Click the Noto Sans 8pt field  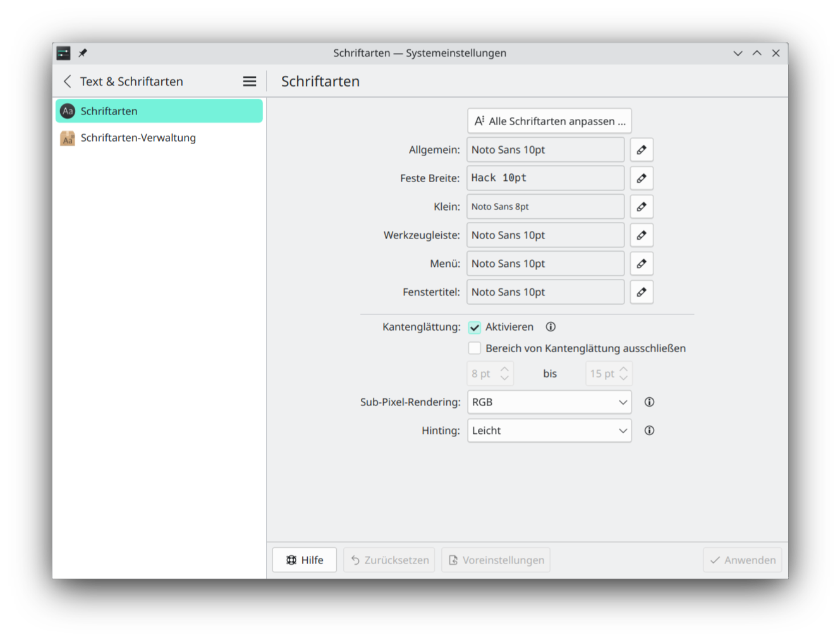point(545,207)
